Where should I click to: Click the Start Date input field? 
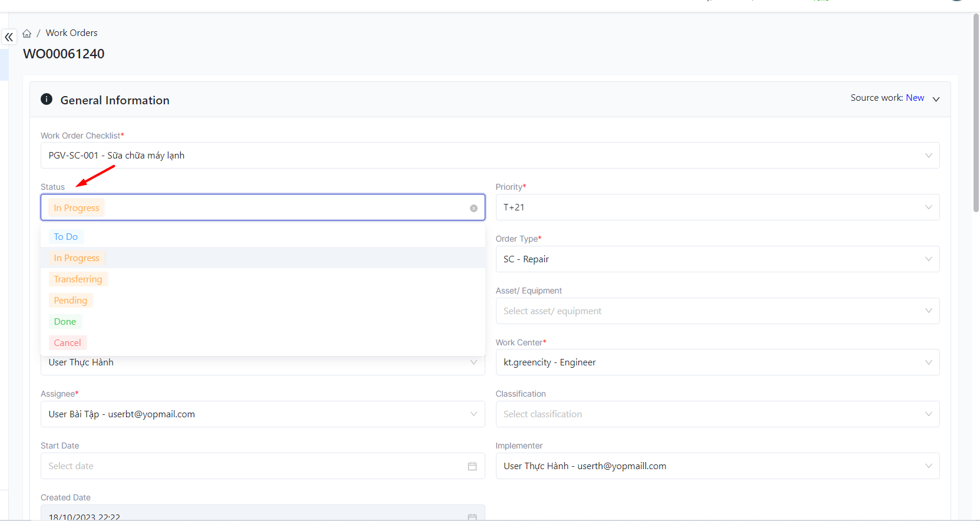click(253, 466)
